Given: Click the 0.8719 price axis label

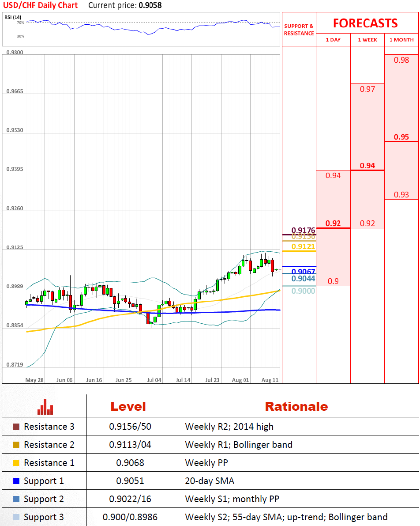Looking at the screenshot, I should click(15, 365).
